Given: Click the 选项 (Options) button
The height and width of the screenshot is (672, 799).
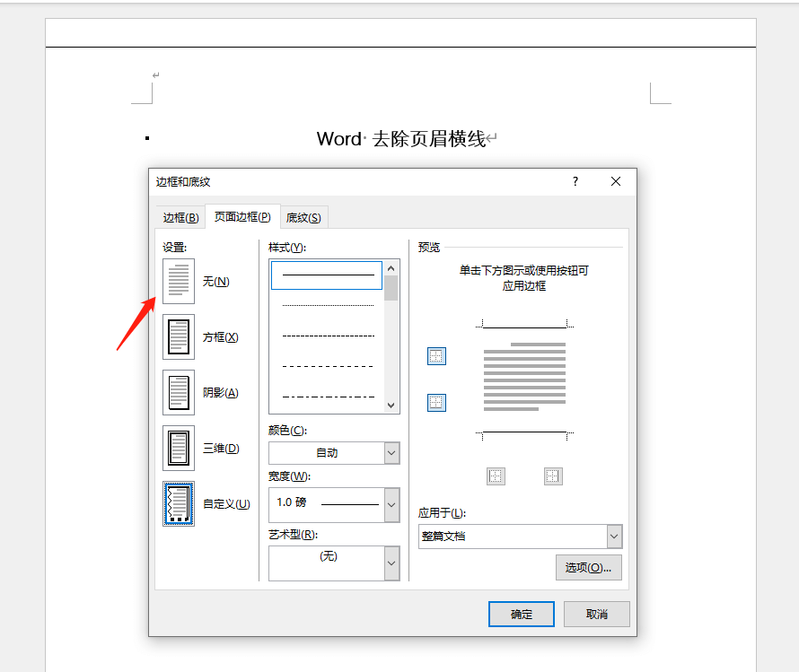Looking at the screenshot, I should (588, 567).
